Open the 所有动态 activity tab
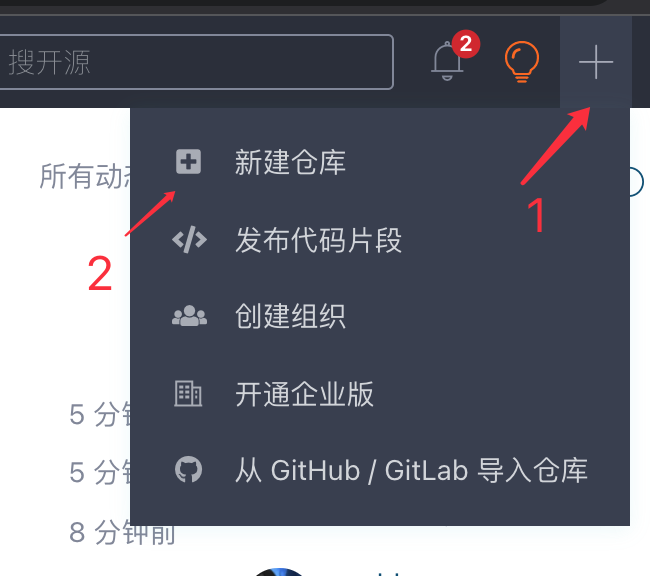 tap(85, 176)
